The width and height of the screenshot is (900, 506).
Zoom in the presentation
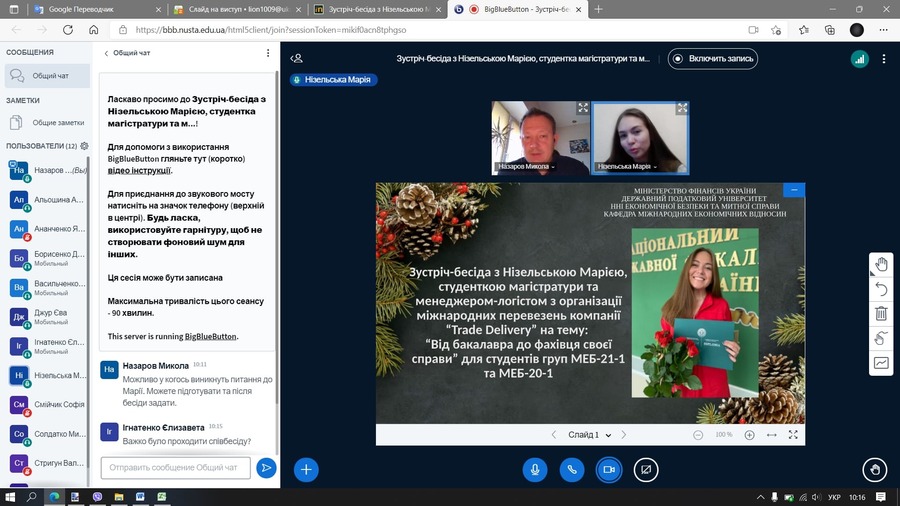[749, 435]
